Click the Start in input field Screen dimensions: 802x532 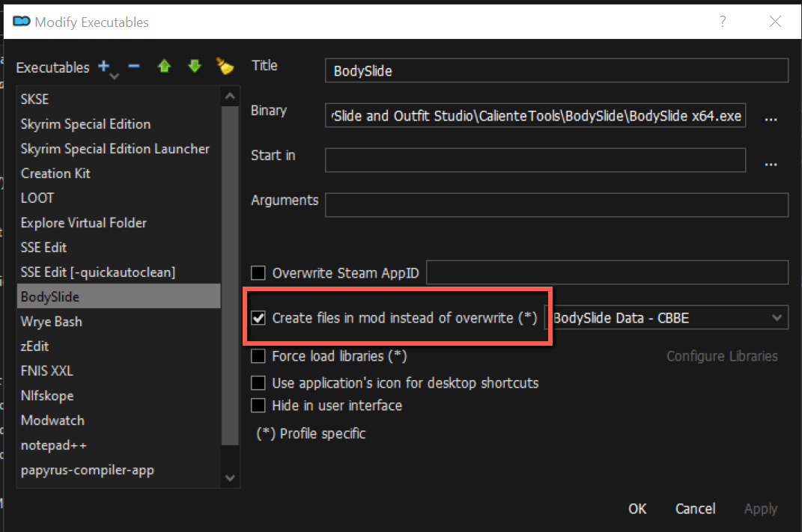(535, 160)
